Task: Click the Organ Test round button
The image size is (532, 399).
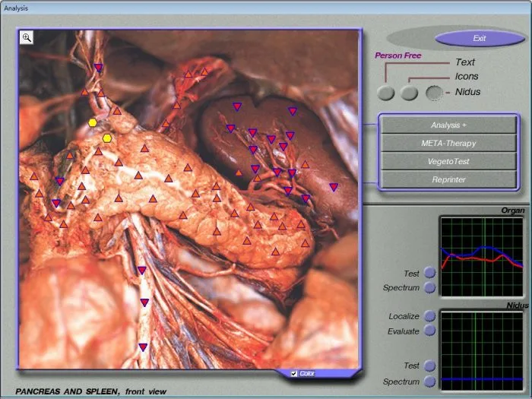Action: point(430,272)
